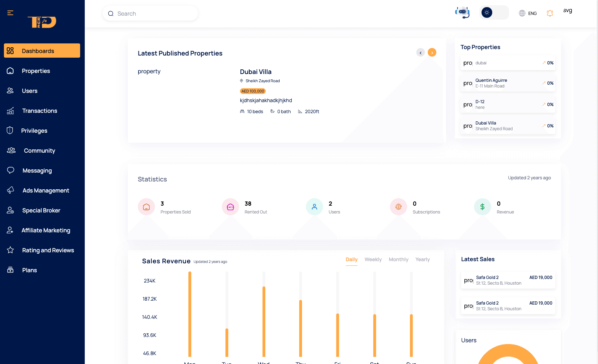Viewport: 598px width, 364px height.
Task: Go to next published property
Action: tap(432, 53)
